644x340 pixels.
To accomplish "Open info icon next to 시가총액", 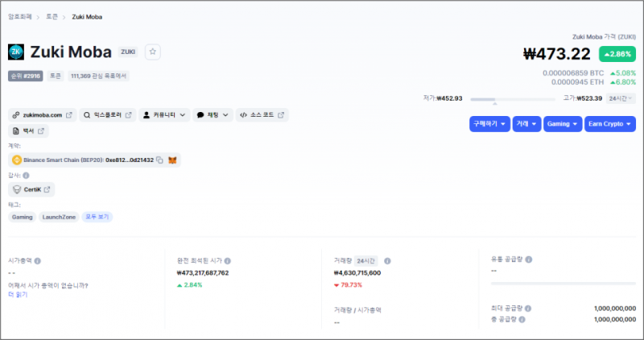I will coord(37,261).
